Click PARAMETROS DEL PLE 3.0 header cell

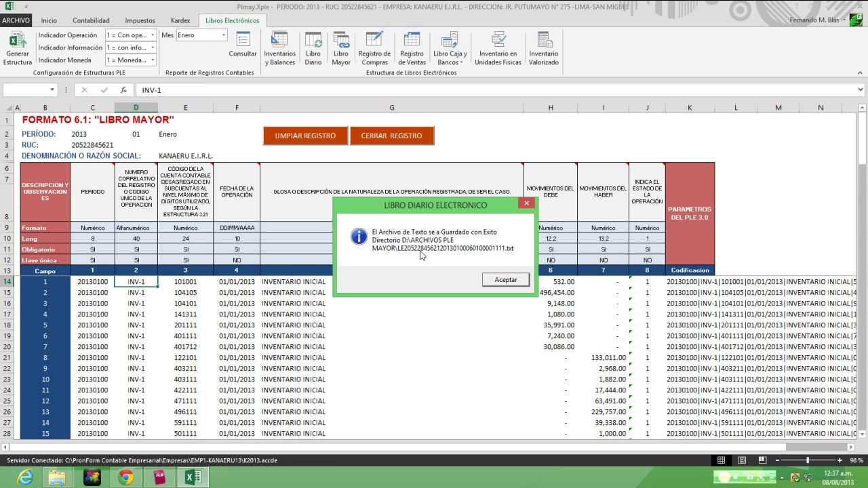[690, 213]
